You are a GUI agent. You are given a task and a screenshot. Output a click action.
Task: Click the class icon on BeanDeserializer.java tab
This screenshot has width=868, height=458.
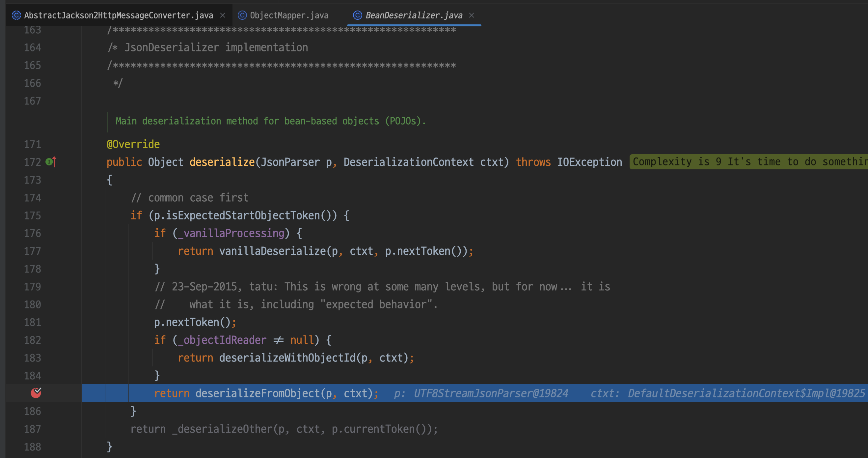click(357, 15)
